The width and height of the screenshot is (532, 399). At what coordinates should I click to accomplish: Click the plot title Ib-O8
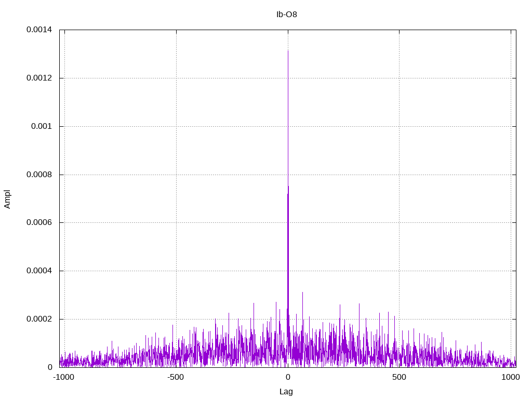point(287,15)
